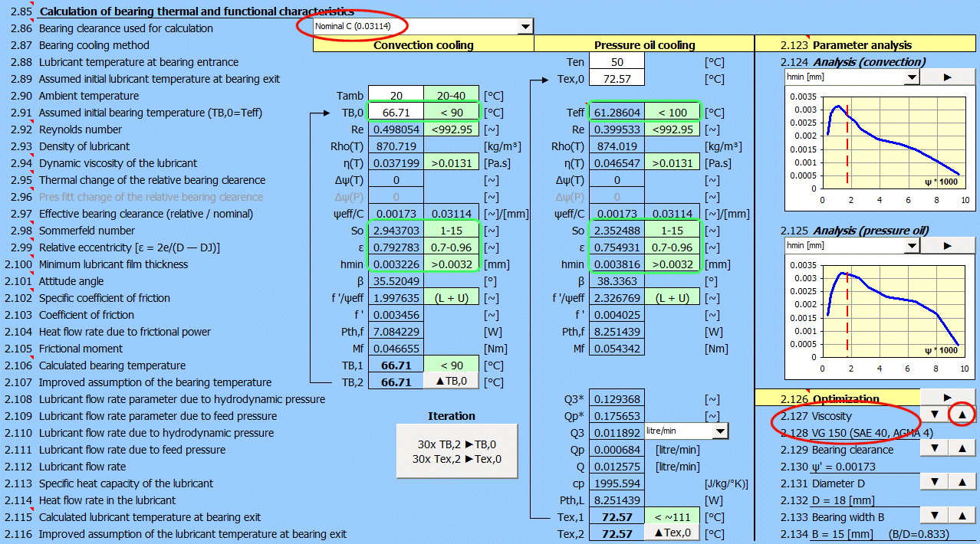Select Calculation of bearing thermal heading

pyautogui.click(x=196, y=11)
